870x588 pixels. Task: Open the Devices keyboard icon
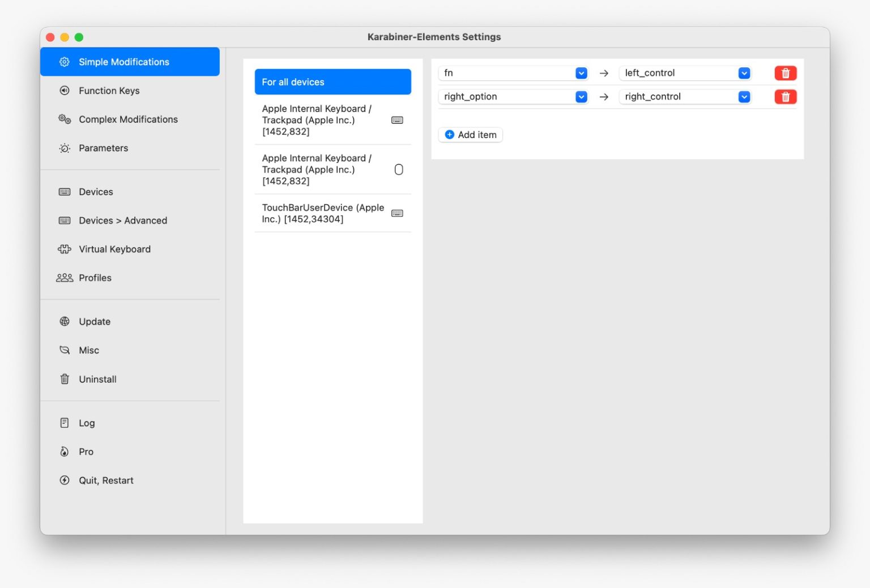[64, 191]
